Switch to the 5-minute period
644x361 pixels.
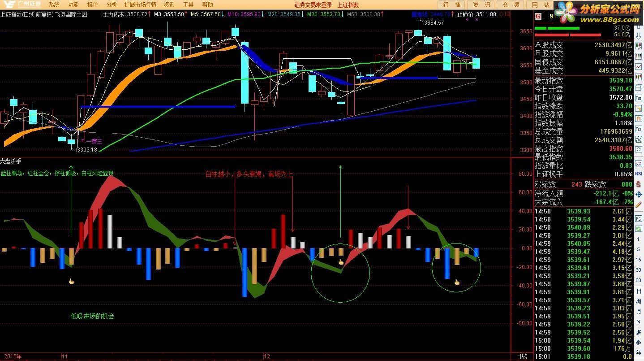[639, 249]
